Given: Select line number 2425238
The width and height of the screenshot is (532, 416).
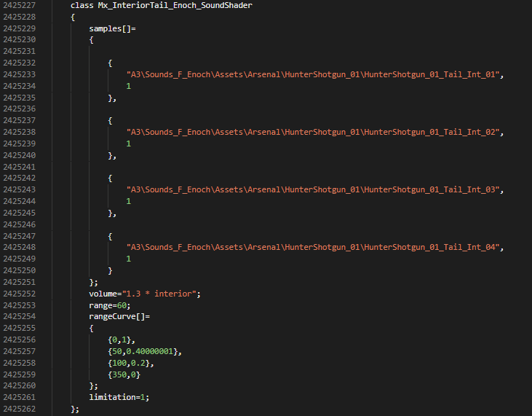Looking at the screenshot, I should [x=20, y=132].
